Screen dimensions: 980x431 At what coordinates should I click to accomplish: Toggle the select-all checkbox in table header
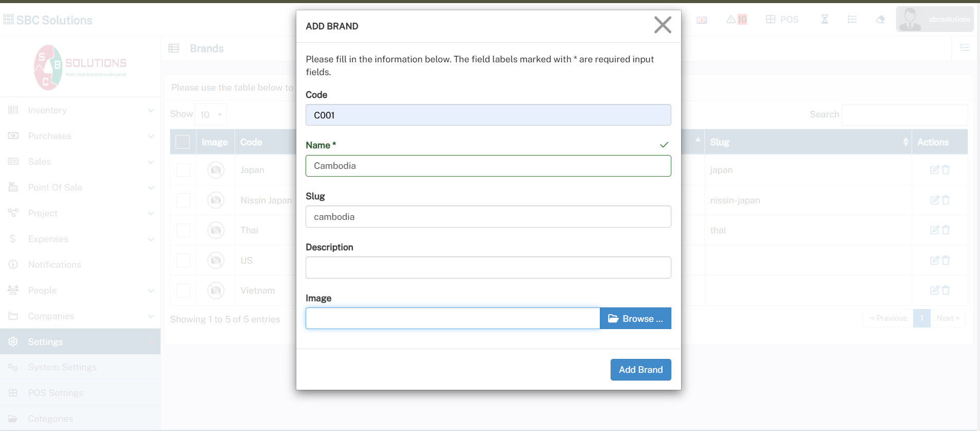(183, 142)
